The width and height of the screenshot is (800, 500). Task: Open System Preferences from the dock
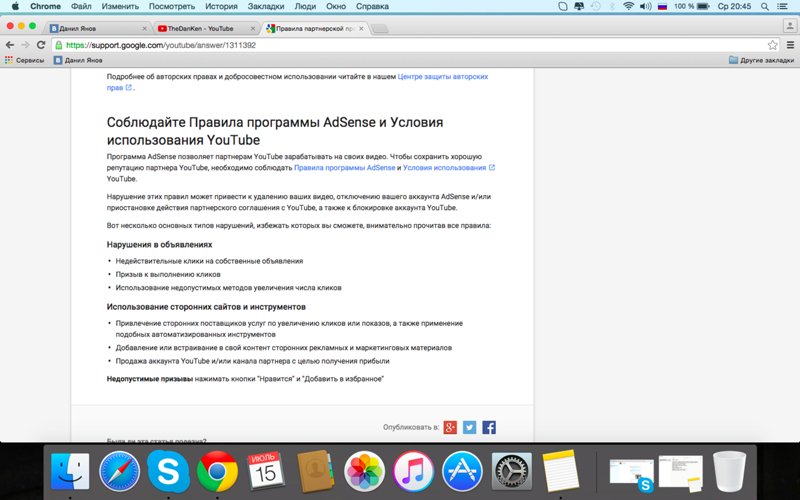pyautogui.click(x=511, y=471)
